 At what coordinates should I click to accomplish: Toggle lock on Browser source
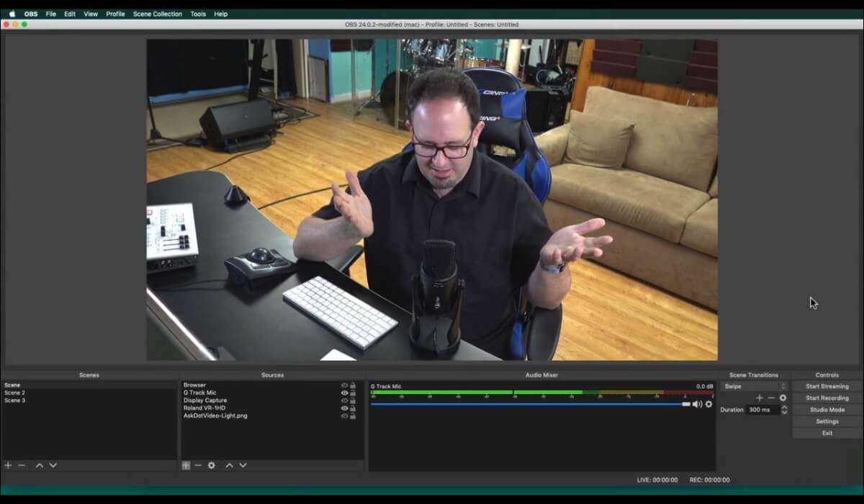(353, 385)
